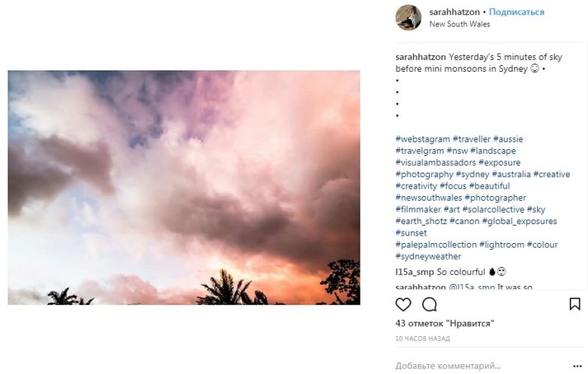Open the #webstagram hashtag
This screenshot has height=374, width=588.
pyautogui.click(x=423, y=139)
